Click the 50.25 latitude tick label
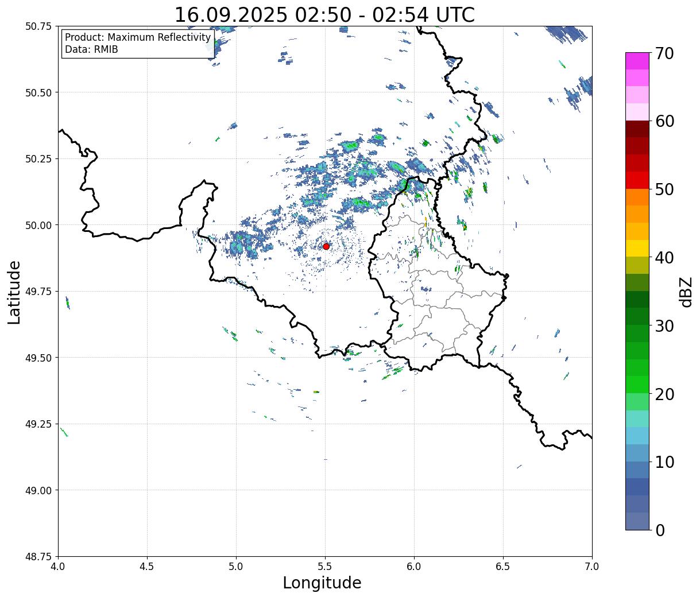700x597 pixels. [38, 159]
